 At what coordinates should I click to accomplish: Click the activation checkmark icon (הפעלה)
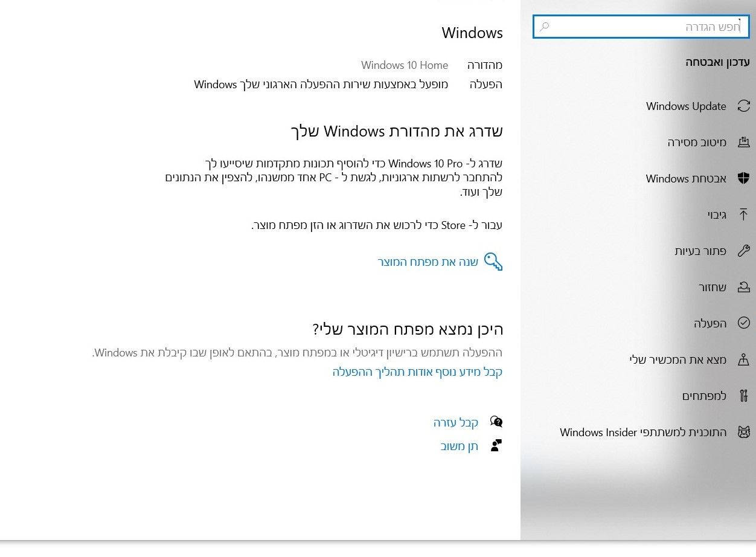click(x=743, y=323)
